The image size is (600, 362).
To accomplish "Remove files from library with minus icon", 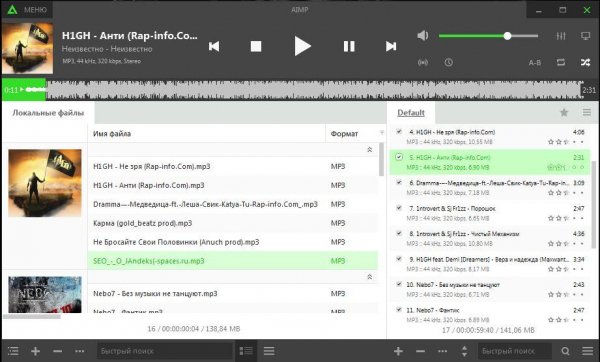I will tap(57, 351).
